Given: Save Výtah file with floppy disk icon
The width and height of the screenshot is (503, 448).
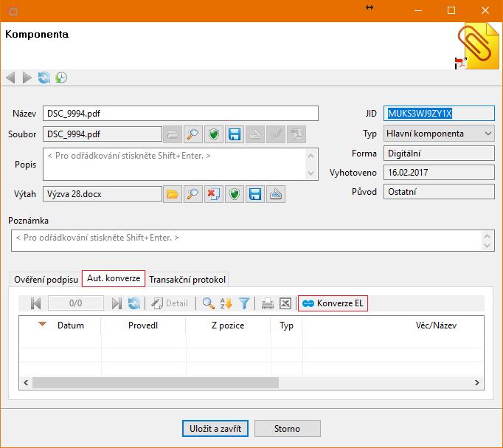Looking at the screenshot, I should pos(255,194).
